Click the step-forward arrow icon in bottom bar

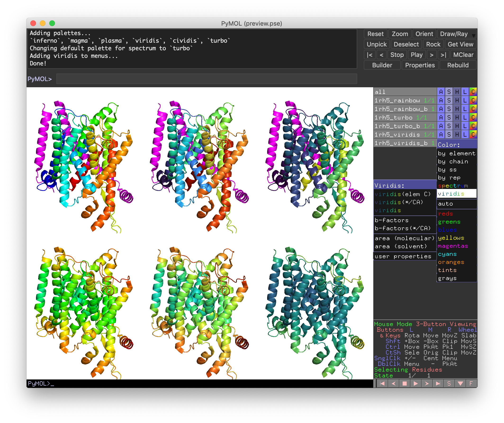coord(427,383)
